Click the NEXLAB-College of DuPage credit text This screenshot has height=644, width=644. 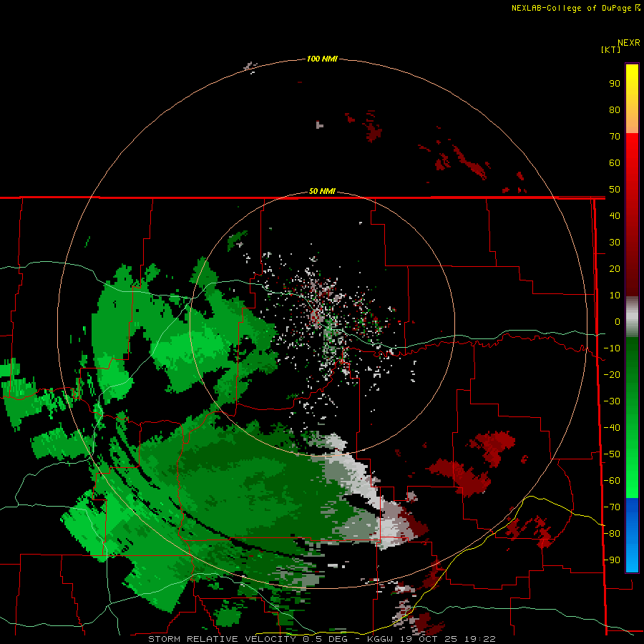coord(571,8)
